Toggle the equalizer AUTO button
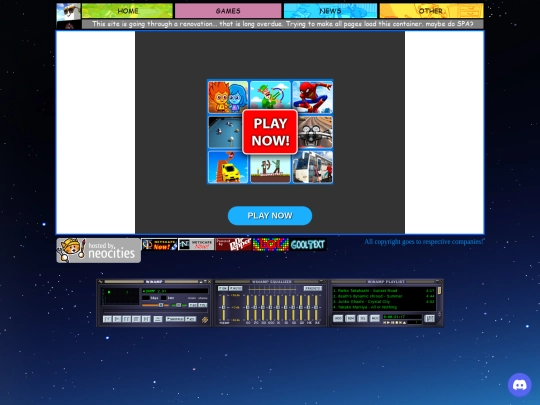The image size is (540, 405). click(236, 289)
